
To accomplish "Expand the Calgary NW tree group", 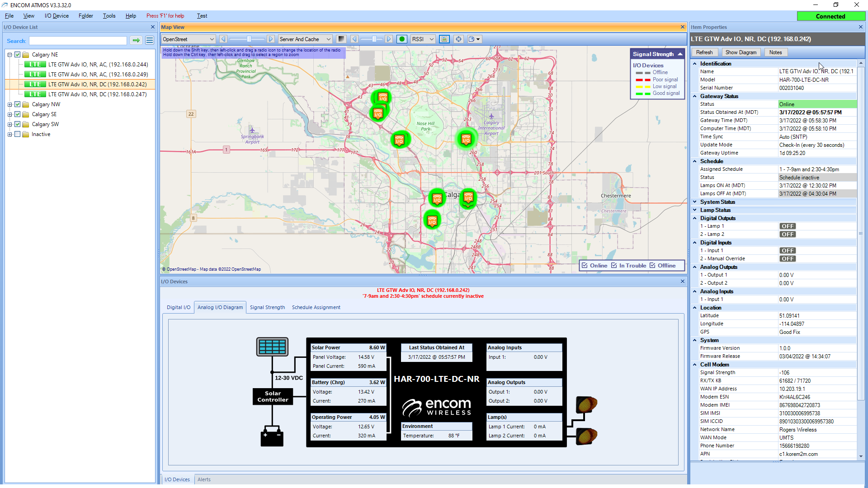I will (x=9, y=104).
